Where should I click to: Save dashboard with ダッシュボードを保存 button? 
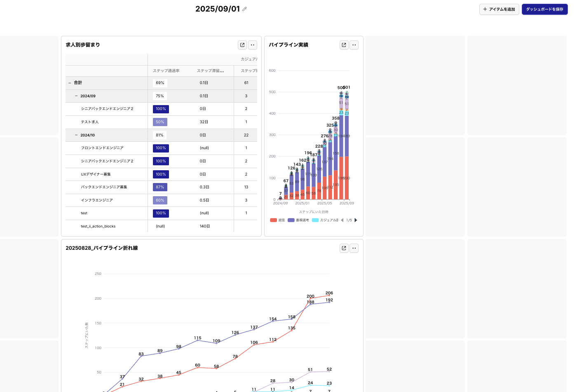point(544,9)
